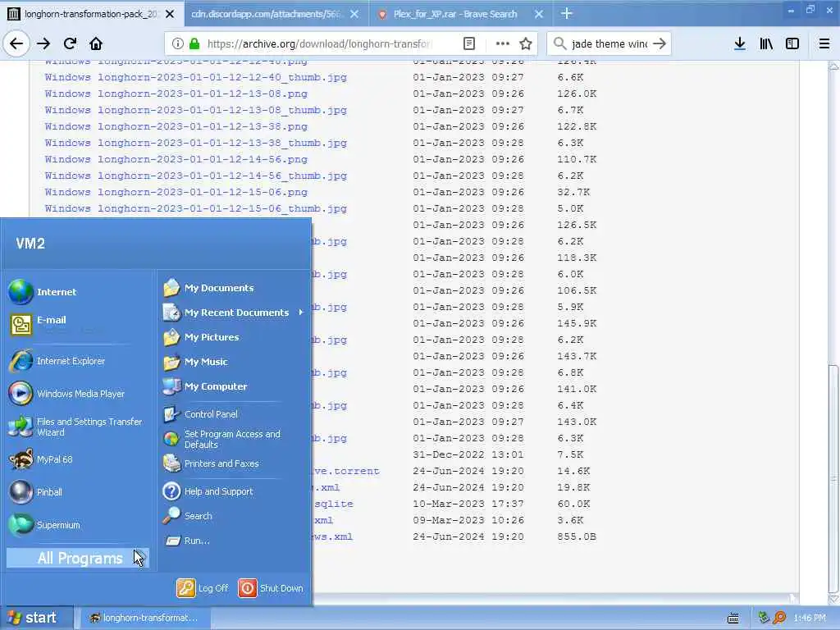
Task: Open on-screen keyboard icon in taskbar
Action: 733,619
